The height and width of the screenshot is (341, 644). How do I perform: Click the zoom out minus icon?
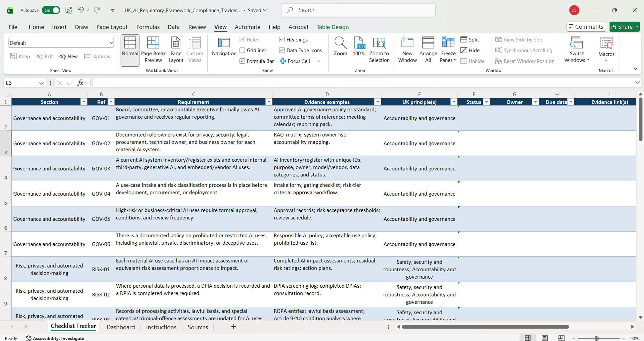pos(574,338)
